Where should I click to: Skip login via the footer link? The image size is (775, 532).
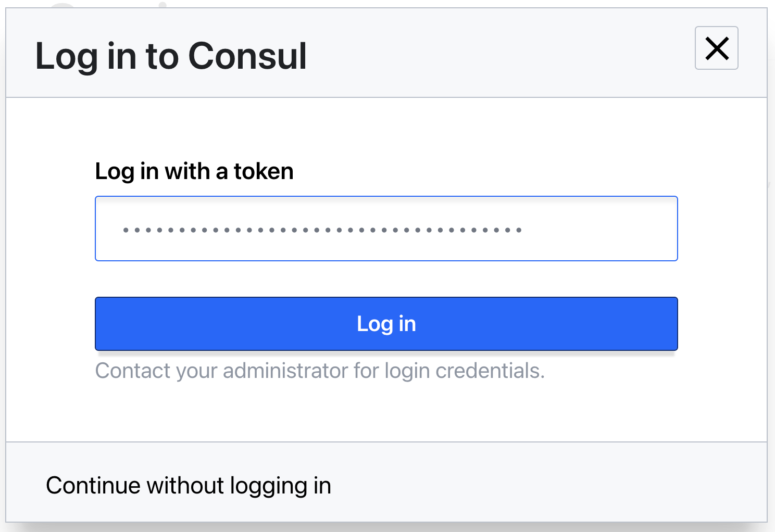[189, 486]
